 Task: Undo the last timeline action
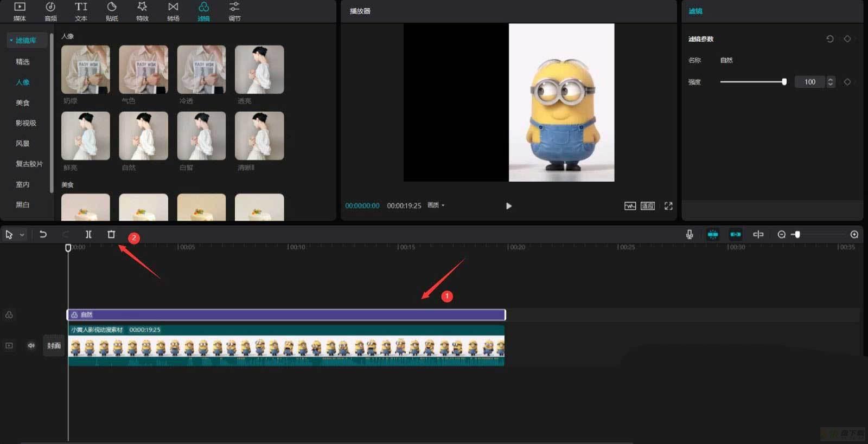click(x=43, y=234)
